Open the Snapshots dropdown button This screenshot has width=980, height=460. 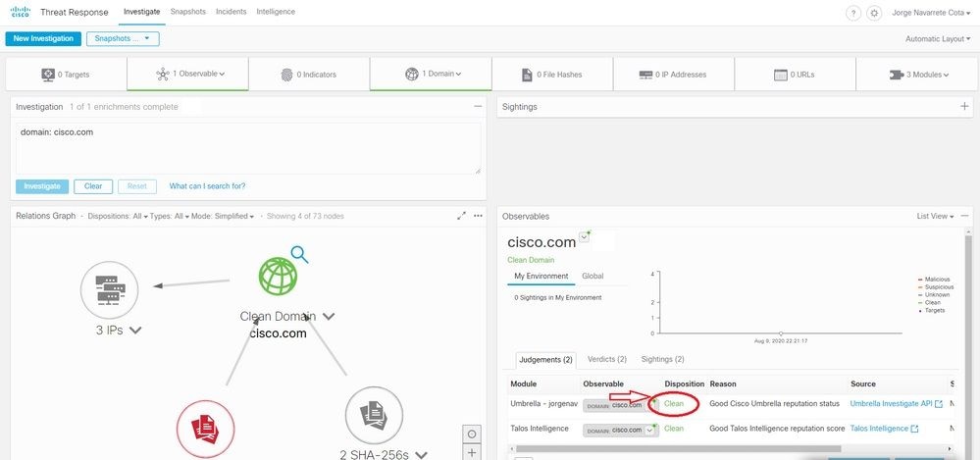click(123, 39)
